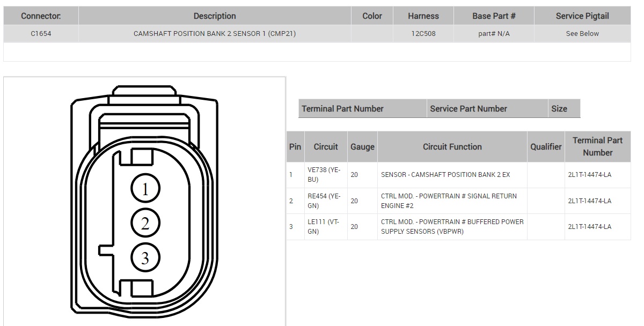Click the Service Pigtail column header
Image resolution: width=644 pixels, height=326 pixels.
[582, 16]
